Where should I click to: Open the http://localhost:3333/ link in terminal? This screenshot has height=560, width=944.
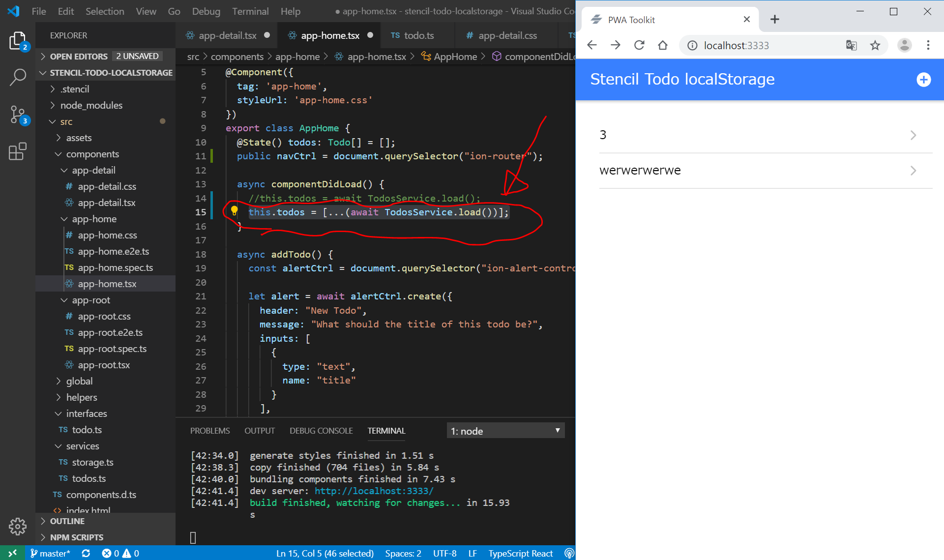pyautogui.click(x=374, y=491)
